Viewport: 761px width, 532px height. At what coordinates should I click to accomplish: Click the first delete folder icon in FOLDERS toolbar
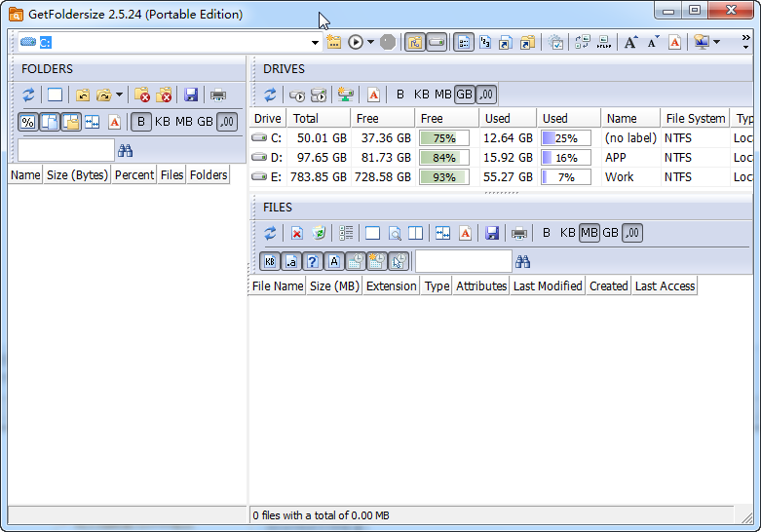pyautogui.click(x=142, y=95)
